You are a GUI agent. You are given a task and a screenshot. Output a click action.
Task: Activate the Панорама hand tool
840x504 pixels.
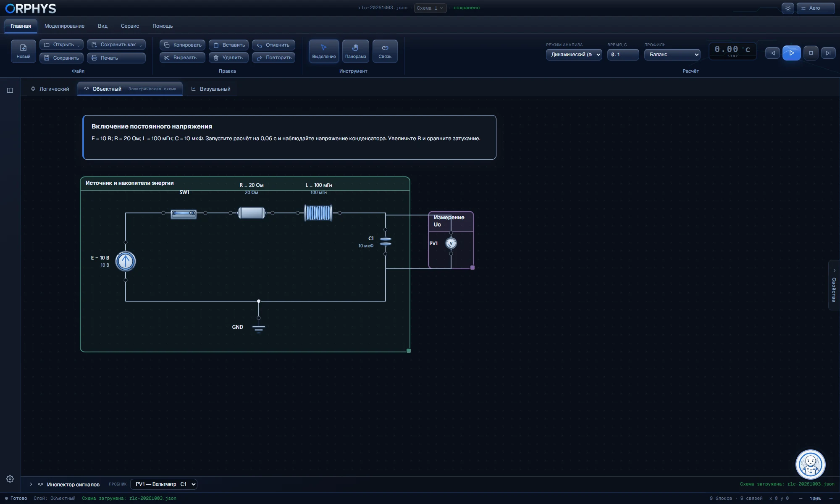(355, 51)
